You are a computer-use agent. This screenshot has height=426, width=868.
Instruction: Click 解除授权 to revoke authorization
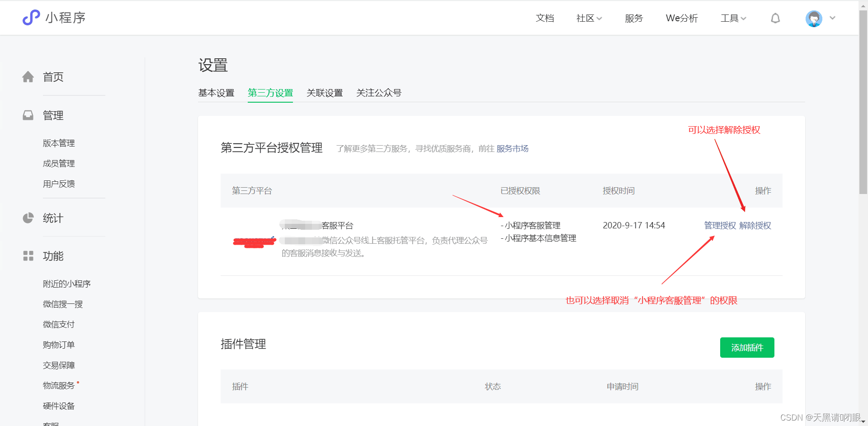click(755, 225)
